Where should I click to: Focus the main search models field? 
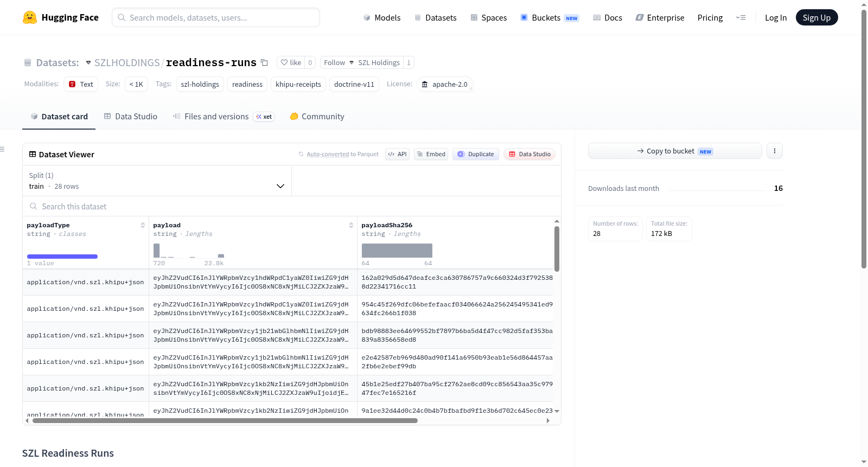click(x=216, y=17)
